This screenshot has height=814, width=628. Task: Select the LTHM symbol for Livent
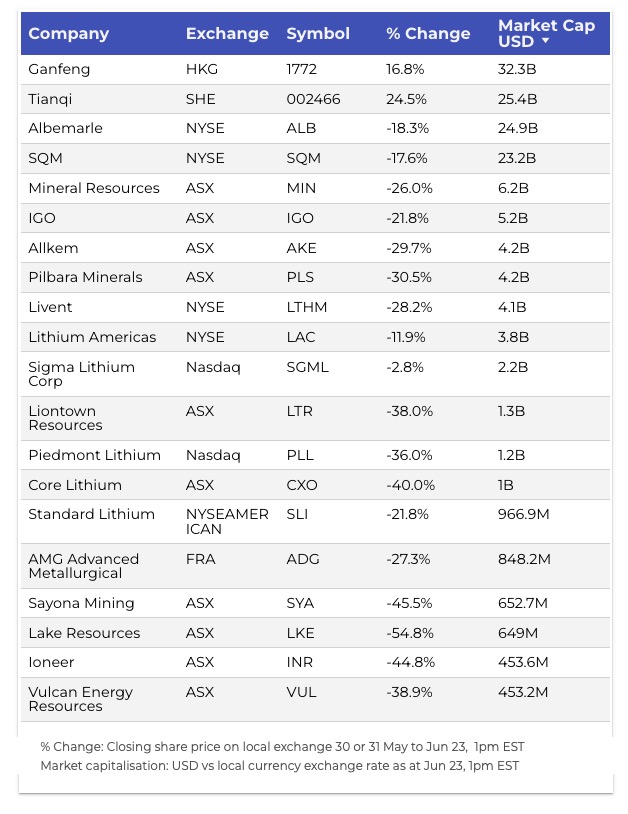coord(307,307)
